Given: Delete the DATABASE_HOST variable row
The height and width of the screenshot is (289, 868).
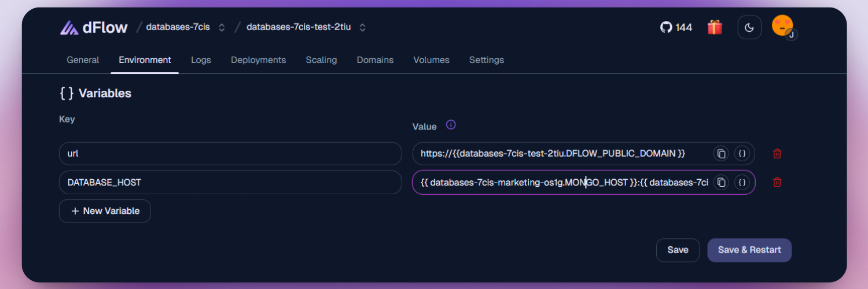Looking at the screenshot, I should [777, 182].
